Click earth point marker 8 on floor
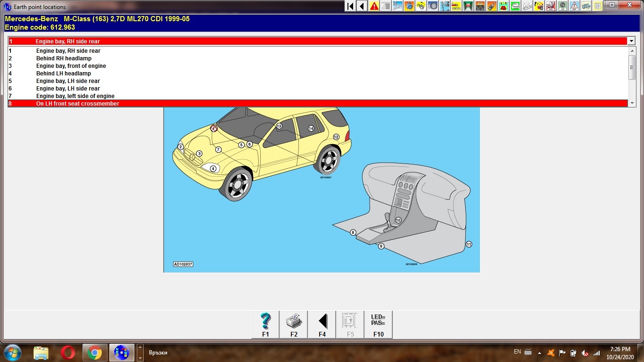The height and width of the screenshot is (362, 644). pyautogui.click(x=353, y=232)
